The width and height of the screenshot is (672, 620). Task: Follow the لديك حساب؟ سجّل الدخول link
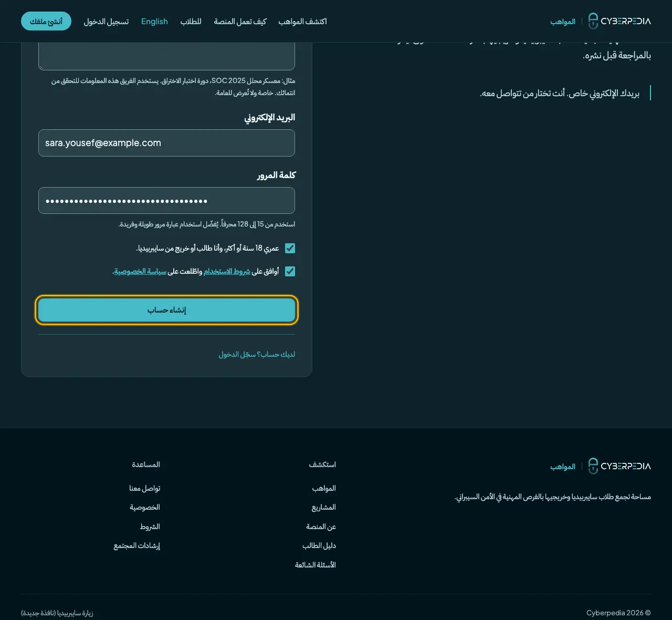tap(257, 355)
